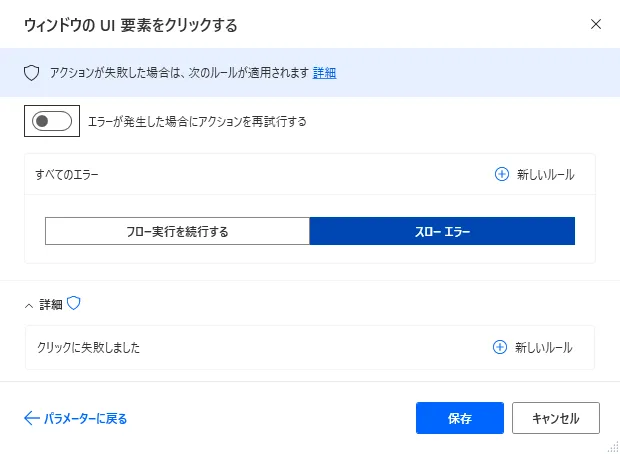Click the すべてのエラー label
Viewport: 620px width, 454px height.
(x=67, y=174)
